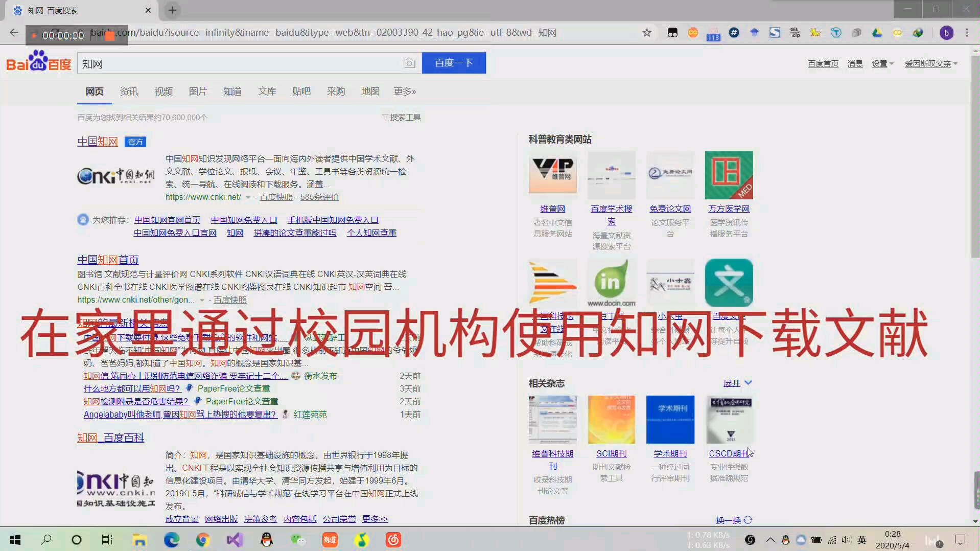
Task: Open 设置 dropdown menu
Action: click(x=882, y=64)
